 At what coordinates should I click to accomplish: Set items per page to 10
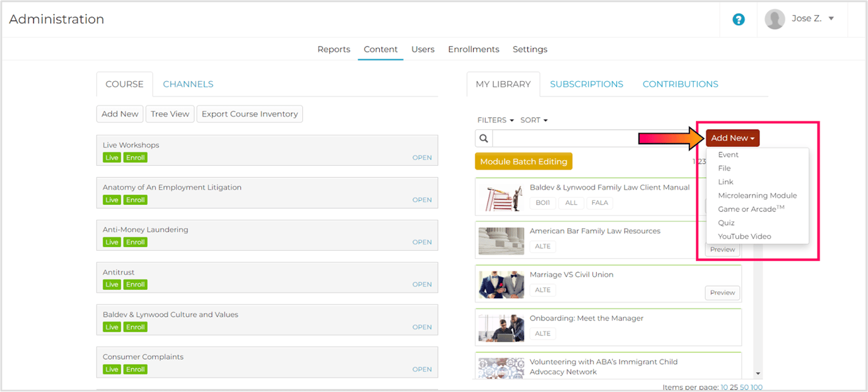coord(724,387)
